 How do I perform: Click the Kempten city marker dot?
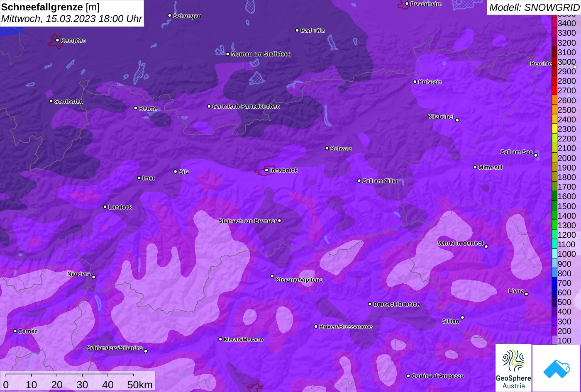(x=57, y=40)
